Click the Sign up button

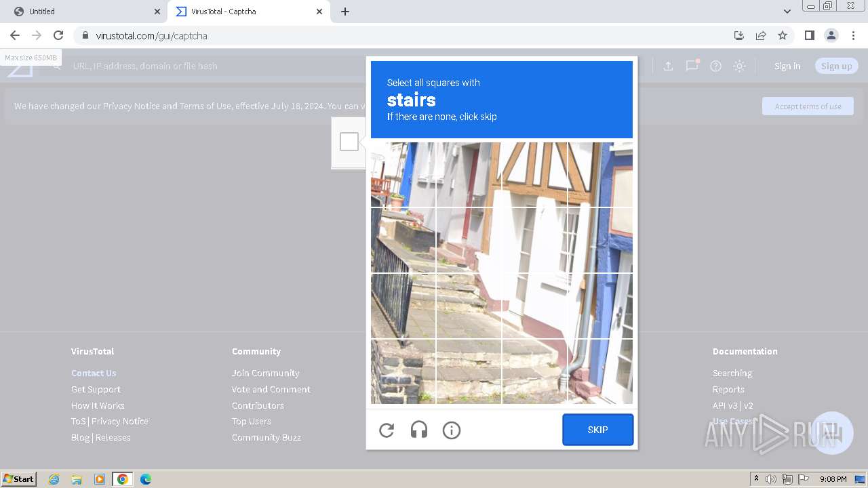836,66
